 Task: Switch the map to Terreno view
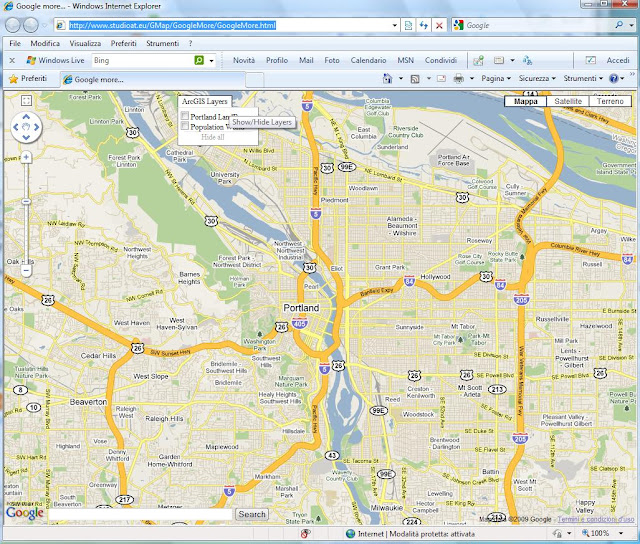point(610,101)
